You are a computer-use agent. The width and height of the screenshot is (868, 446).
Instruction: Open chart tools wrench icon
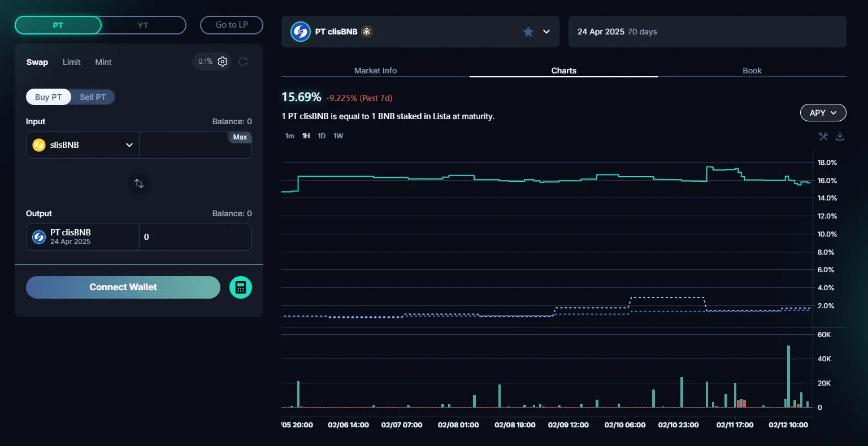[x=823, y=136]
